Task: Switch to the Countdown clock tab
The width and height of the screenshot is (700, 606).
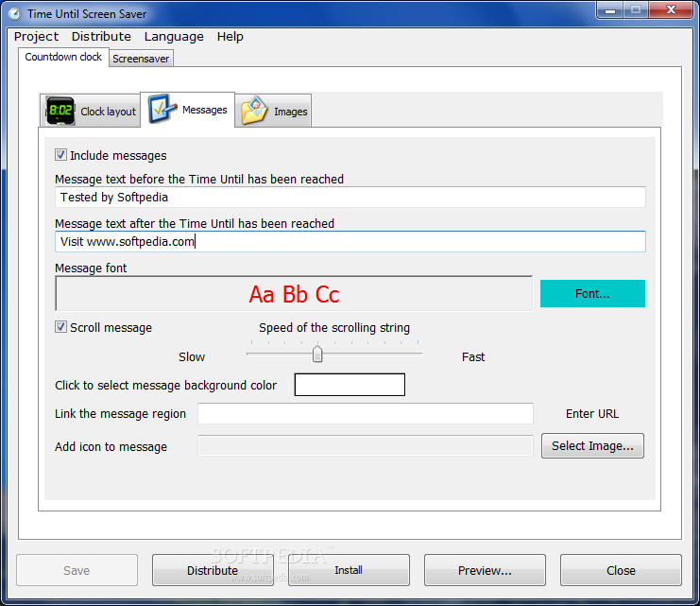Action: 63,58
